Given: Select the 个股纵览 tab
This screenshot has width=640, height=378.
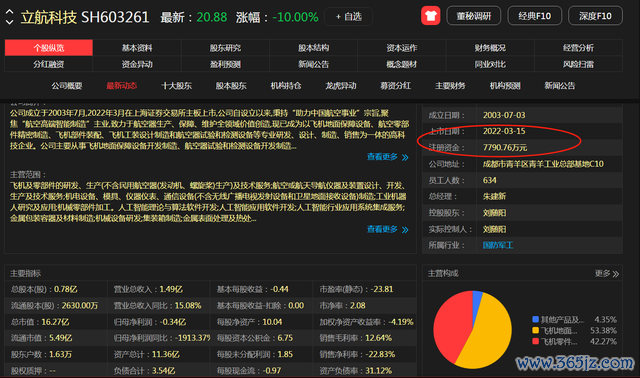Looking at the screenshot, I should 49,48.
